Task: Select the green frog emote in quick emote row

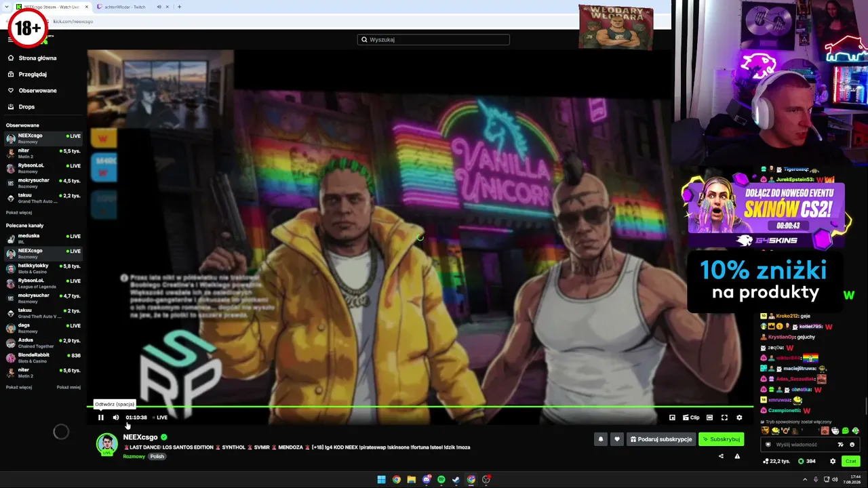Action: pos(846,430)
